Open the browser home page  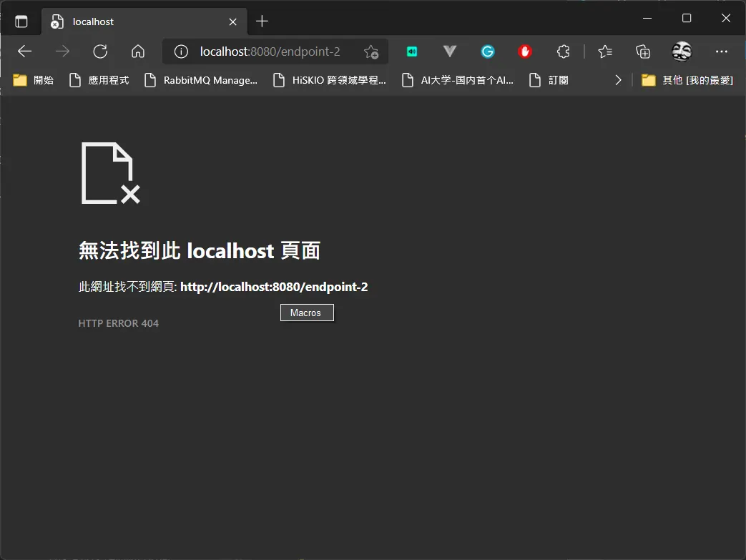138,51
